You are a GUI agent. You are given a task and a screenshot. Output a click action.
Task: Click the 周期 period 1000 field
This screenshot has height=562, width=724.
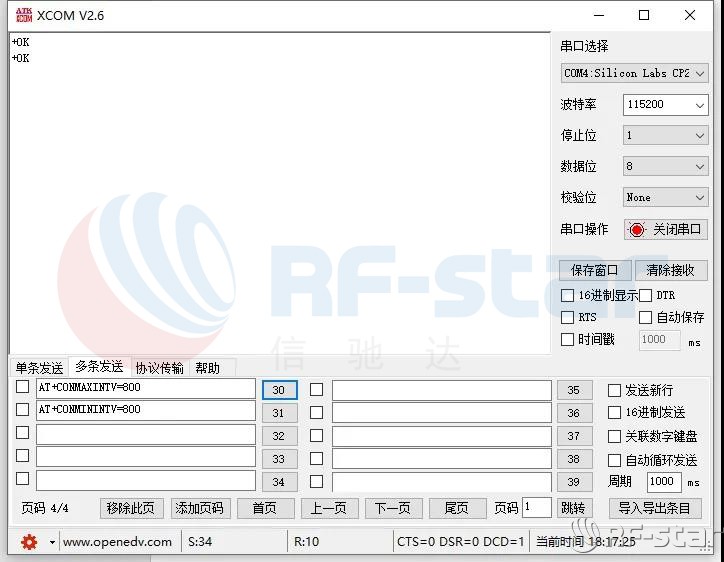coord(664,482)
